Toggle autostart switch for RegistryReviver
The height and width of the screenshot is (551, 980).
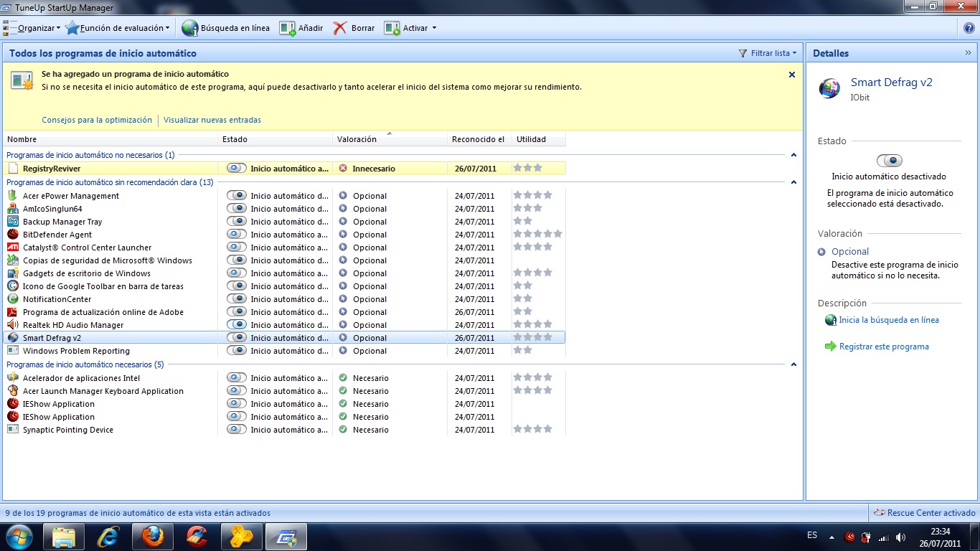coord(237,168)
